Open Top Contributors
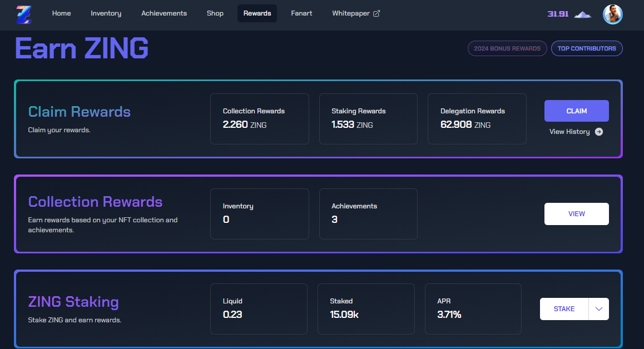The image size is (644, 349). tap(587, 48)
